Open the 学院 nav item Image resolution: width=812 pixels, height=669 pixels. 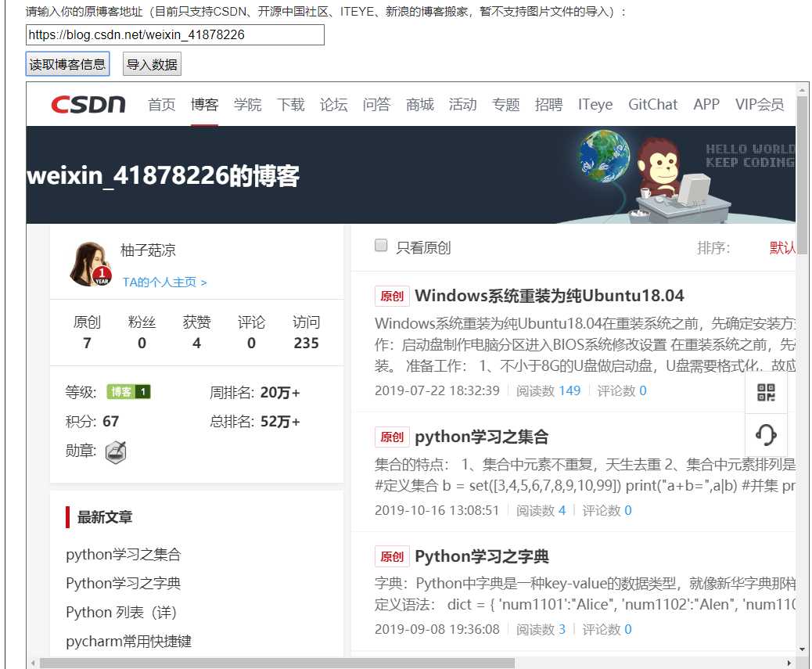[247, 105]
